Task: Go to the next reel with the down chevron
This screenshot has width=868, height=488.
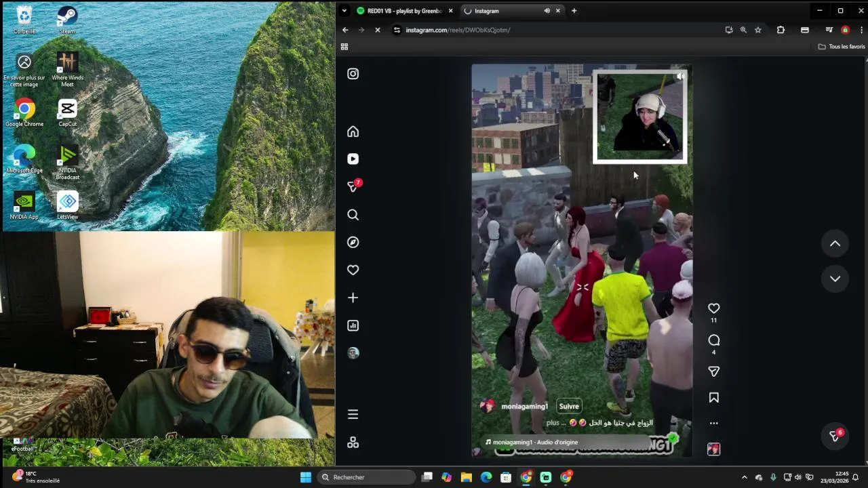Action: (x=835, y=279)
